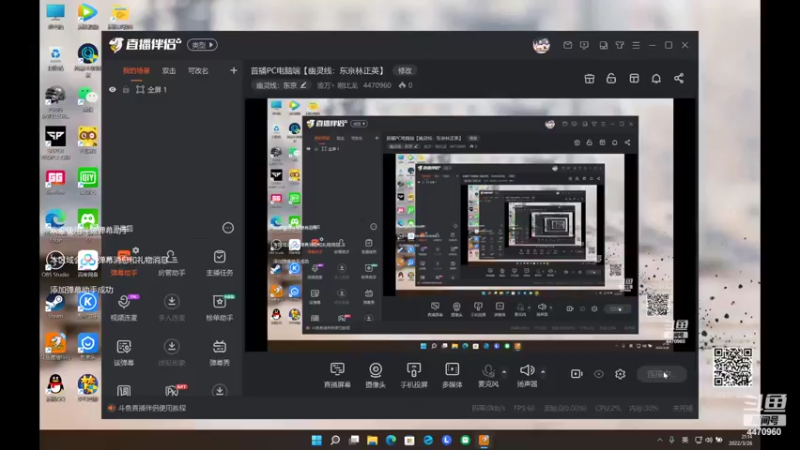Screen dimensions: 800x450
Task: Open 弹幕秀 danmaku show
Action: tap(219, 353)
